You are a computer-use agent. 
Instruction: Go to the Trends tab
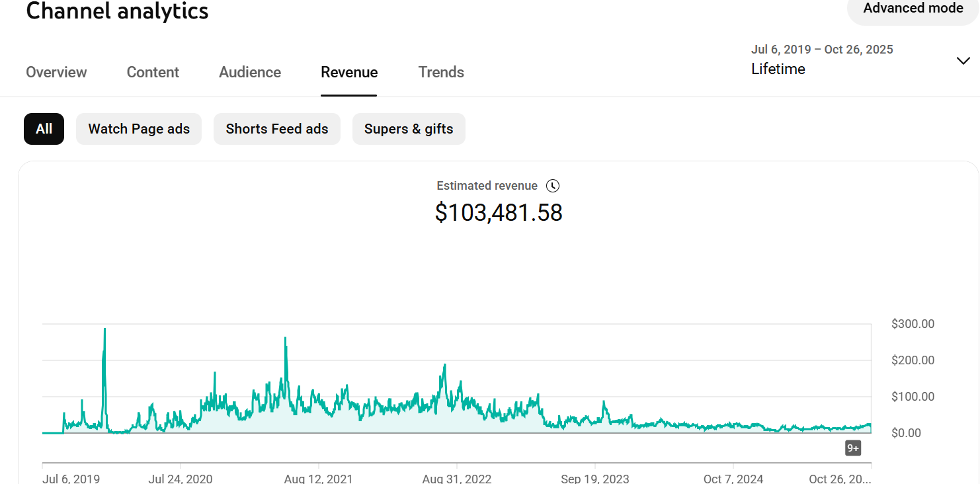pyautogui.click(x=441, y=72)
